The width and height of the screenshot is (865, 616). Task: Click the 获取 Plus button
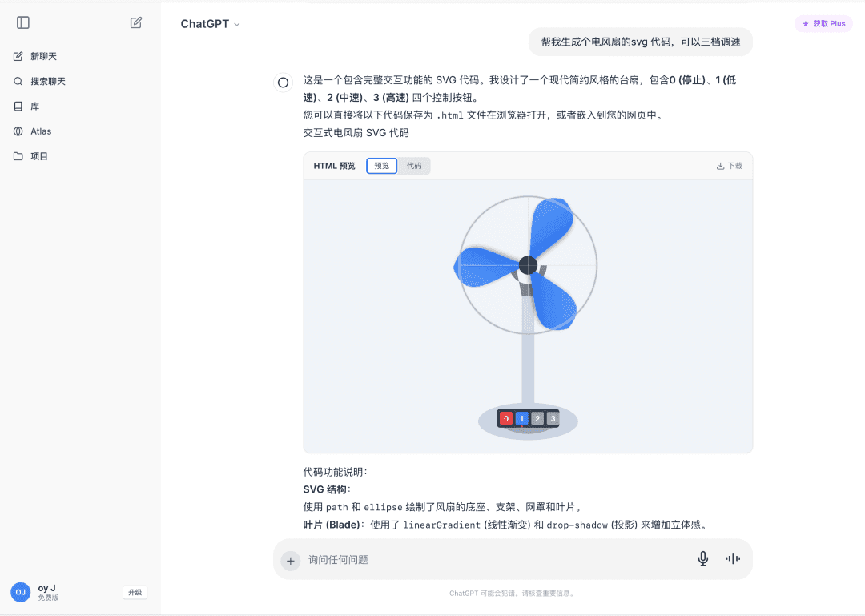823,24
